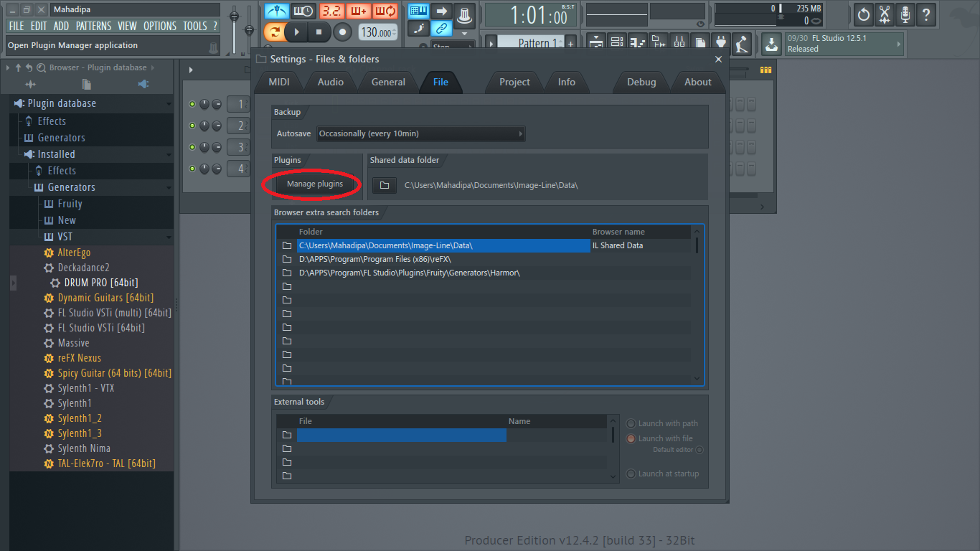Open the Pattern 1 selector

(529, 43)
